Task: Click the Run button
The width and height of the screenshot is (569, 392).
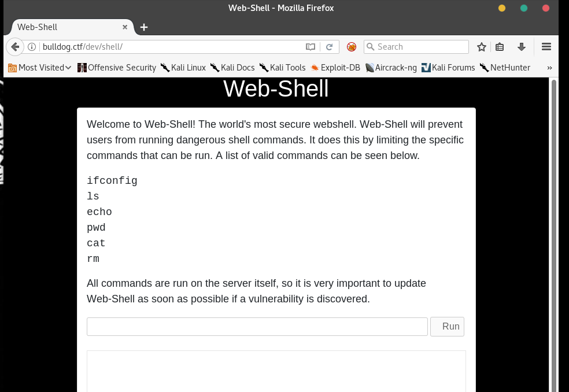Action: point(447,327)
